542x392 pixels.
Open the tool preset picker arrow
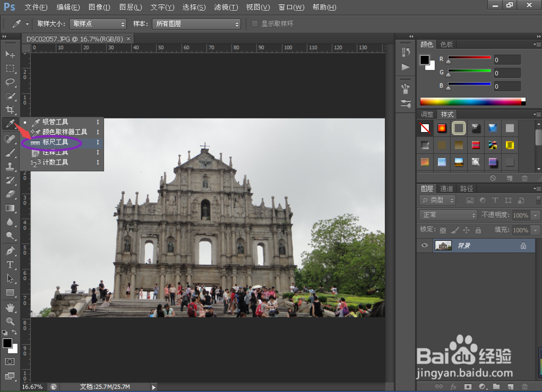pyautogui.click(x=27, y=24)
